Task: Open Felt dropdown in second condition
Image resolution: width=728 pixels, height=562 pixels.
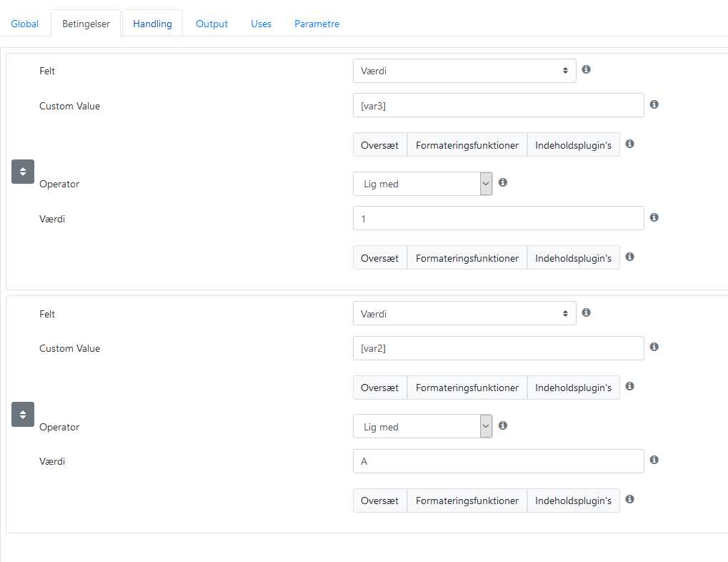Action: (464, 313)
